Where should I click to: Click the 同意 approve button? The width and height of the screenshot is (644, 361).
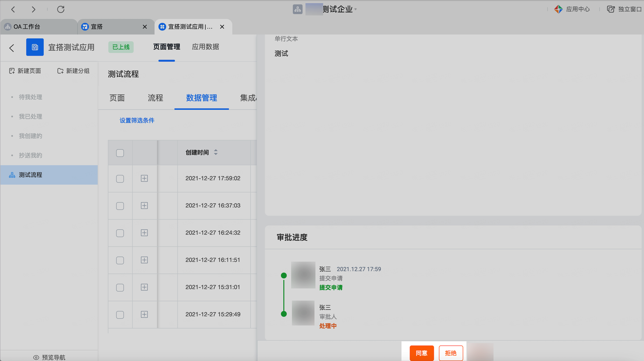coord(422,353)
